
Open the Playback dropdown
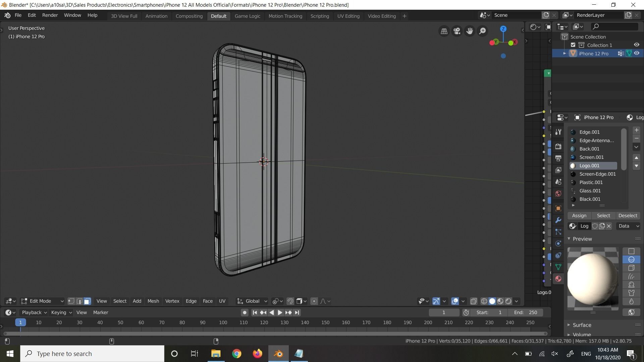tap(34, 312)
